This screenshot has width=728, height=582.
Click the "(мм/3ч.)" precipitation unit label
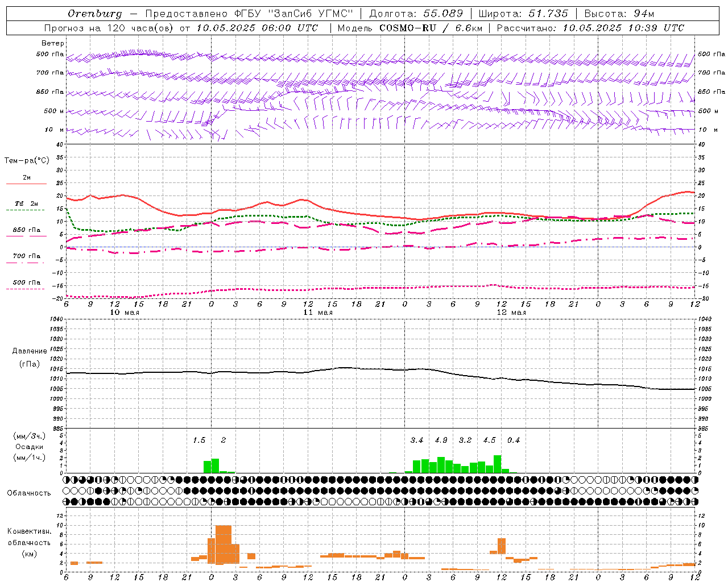30,436
